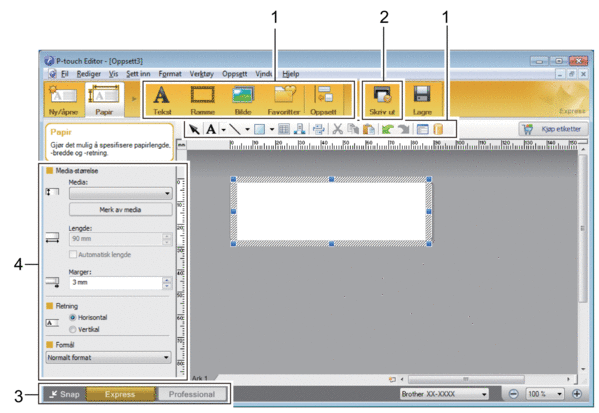The height and width of the screenshot is (413, 599).
Task: Increase Marger with up stepper
Action: click(x=167, y=280)
